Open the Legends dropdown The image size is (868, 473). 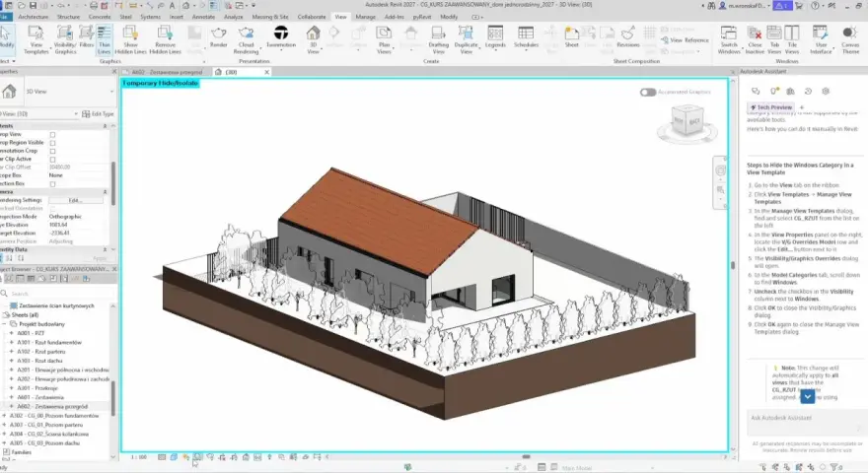[495, 37]
